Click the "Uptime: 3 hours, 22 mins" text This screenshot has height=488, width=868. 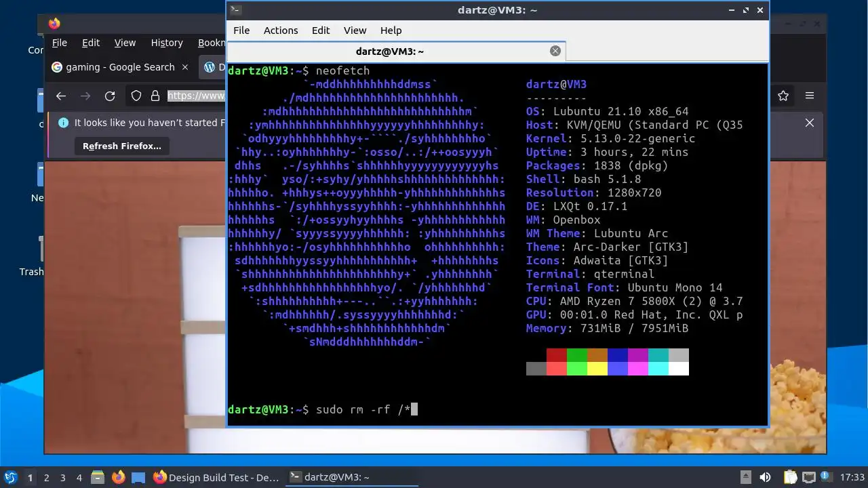[x=608, y=152]
